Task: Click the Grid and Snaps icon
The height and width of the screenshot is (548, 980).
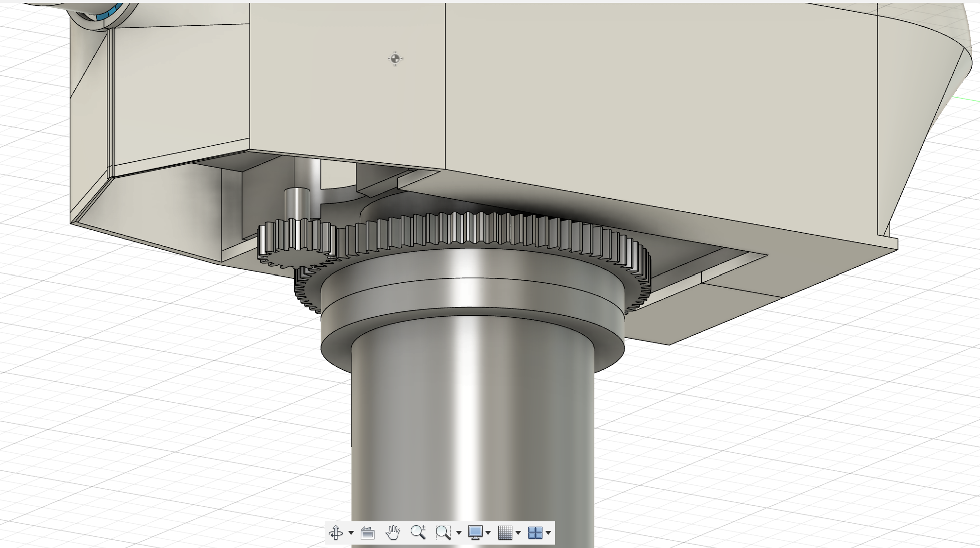Action: pos(506,532)
